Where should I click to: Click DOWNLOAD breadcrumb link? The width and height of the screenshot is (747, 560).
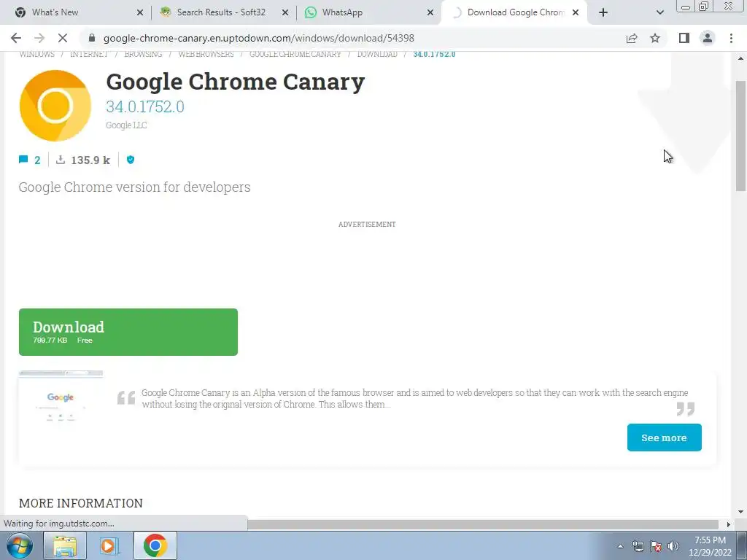[x=377, y=54]
